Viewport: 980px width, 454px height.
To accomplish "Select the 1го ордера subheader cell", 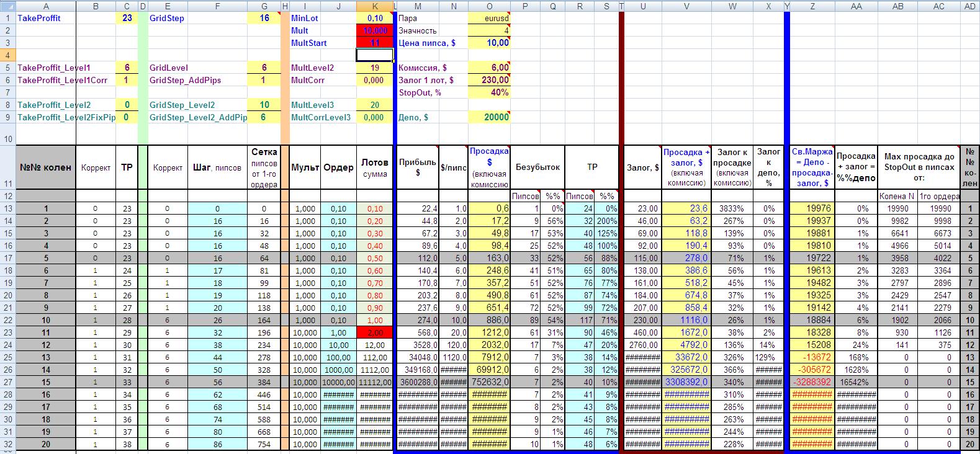I will tap(939, 196).
